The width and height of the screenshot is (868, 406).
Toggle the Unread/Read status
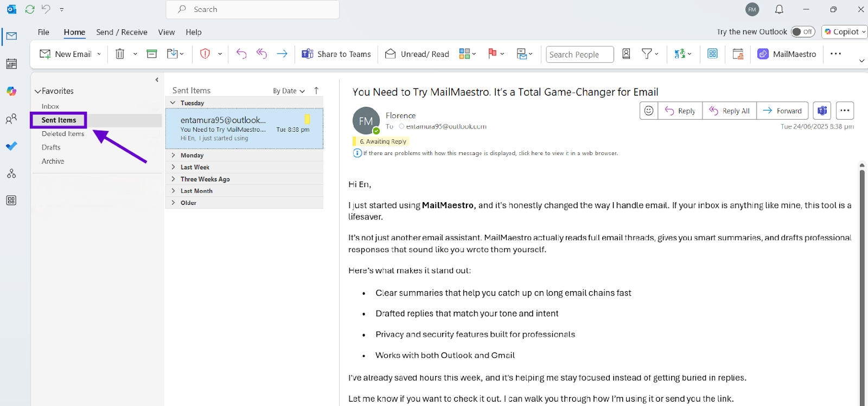(x=417, y=54)
